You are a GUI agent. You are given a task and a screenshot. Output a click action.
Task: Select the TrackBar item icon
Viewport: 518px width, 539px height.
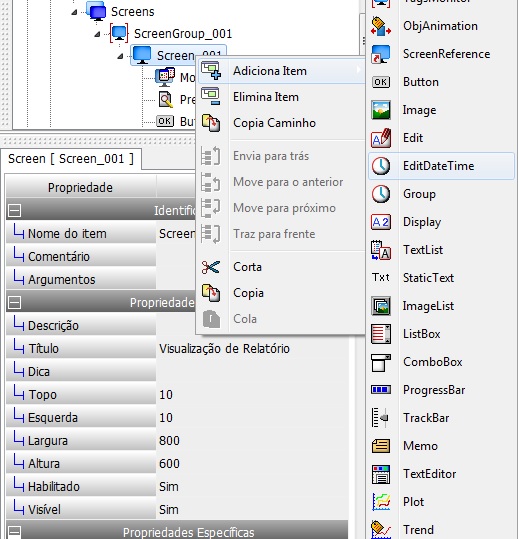tap(381, 418)
